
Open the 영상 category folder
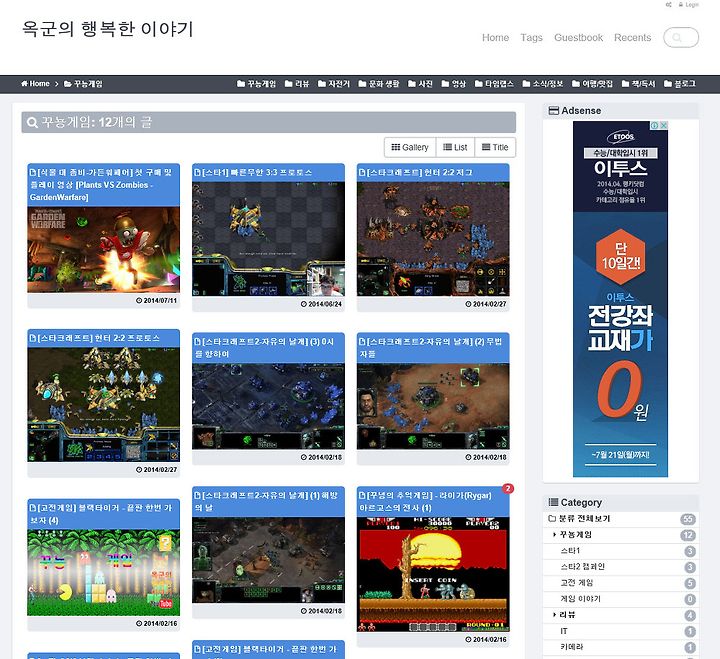[454, 84]
